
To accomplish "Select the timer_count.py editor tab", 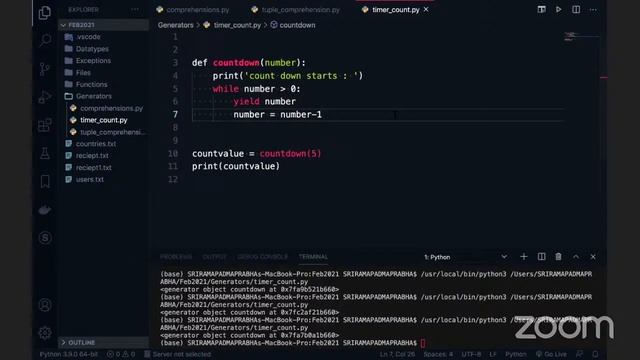I will pos(396,9).
